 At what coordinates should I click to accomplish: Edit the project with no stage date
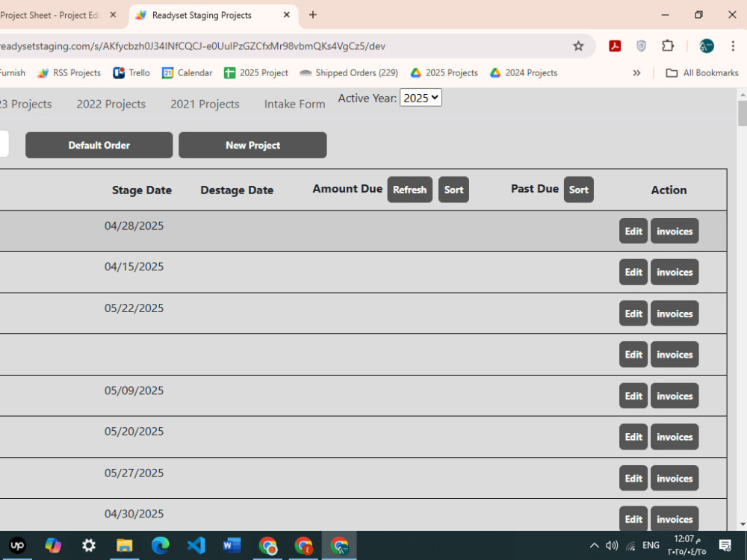(633, 354)
